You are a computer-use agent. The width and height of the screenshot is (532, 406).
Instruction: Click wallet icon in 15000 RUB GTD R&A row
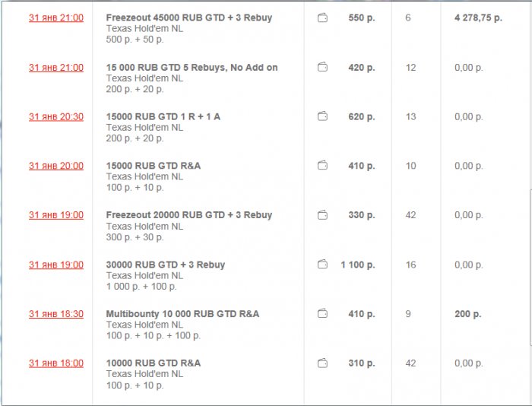coord(322,166)
